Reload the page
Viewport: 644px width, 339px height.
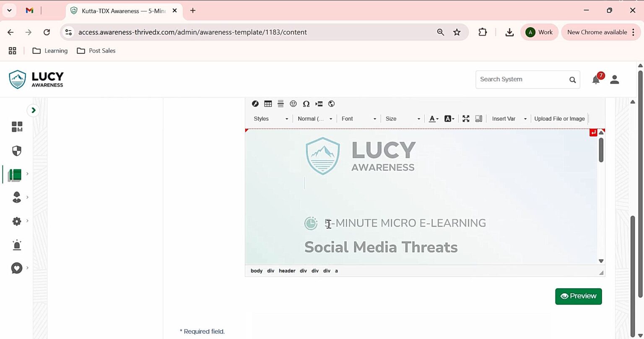[47, 32]
